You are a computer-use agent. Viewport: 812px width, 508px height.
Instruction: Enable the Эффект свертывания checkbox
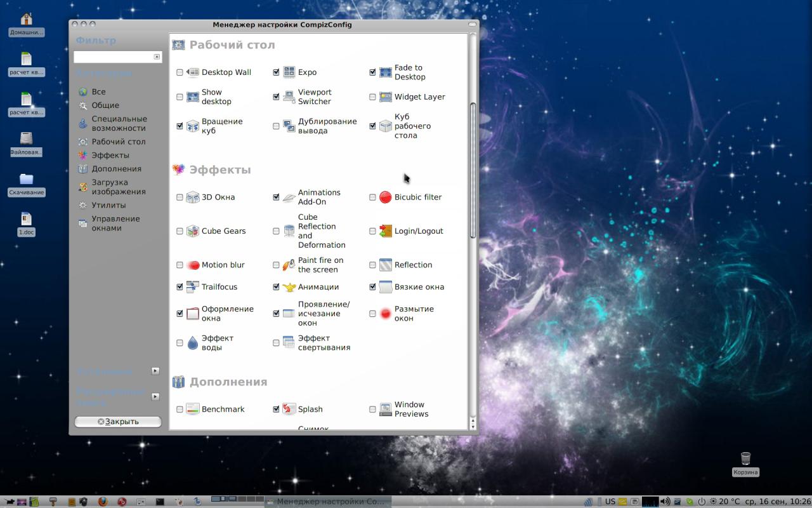(276, 343)
